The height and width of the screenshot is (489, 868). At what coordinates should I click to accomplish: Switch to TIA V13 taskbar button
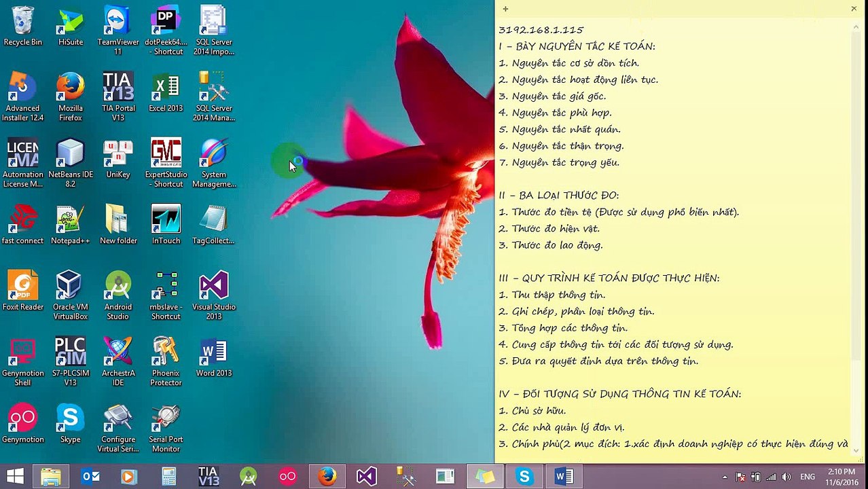click(x=209, y=476)
